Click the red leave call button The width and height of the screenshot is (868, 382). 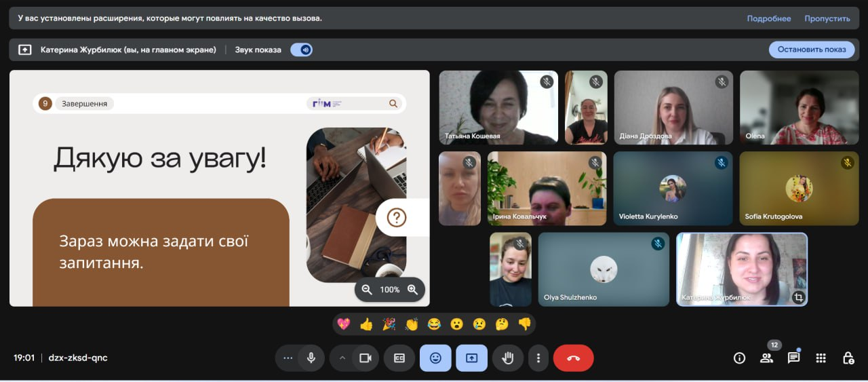(x=573, y=358)
